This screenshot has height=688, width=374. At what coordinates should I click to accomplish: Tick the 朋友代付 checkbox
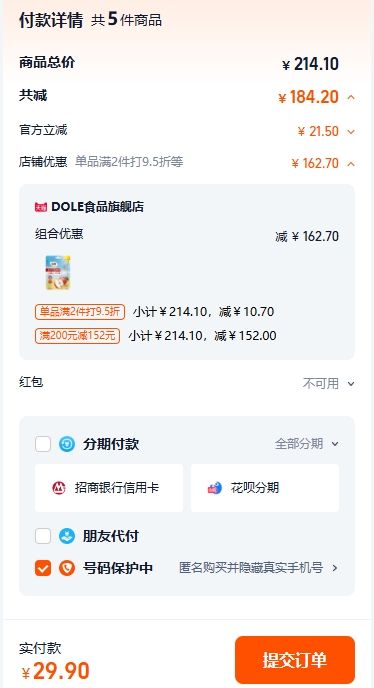(43, 536)
